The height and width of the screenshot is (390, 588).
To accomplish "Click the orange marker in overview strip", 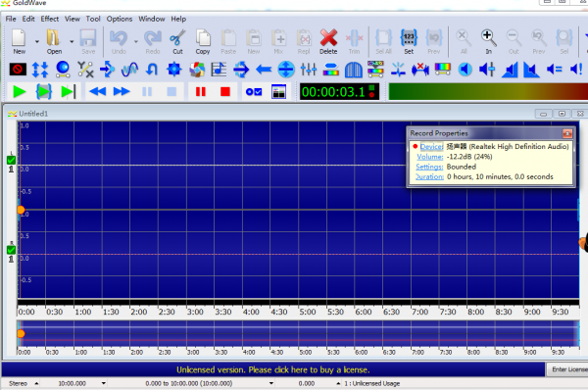I will click(21, 333).
